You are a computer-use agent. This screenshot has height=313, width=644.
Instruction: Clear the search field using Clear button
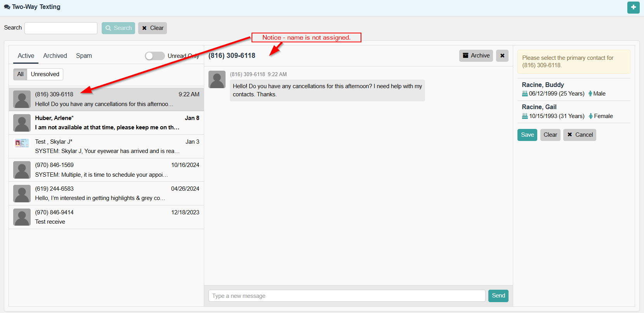click(153, 28)
